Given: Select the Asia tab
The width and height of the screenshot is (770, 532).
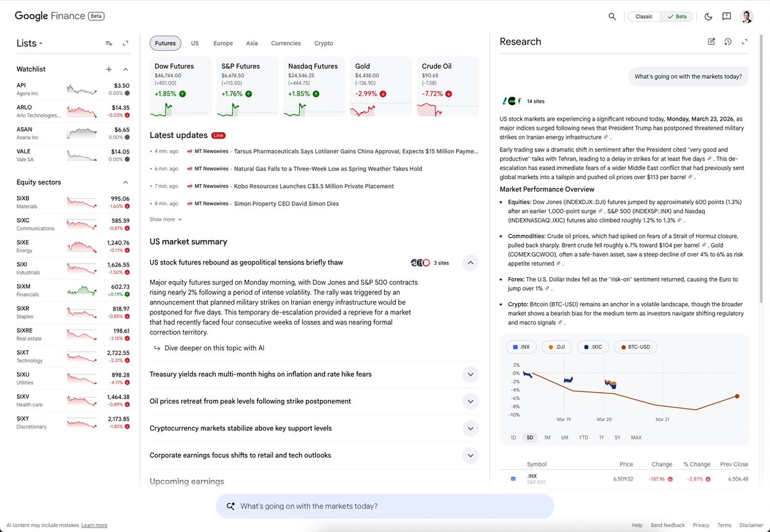Looking at the screenshot, I should point(252,43).
